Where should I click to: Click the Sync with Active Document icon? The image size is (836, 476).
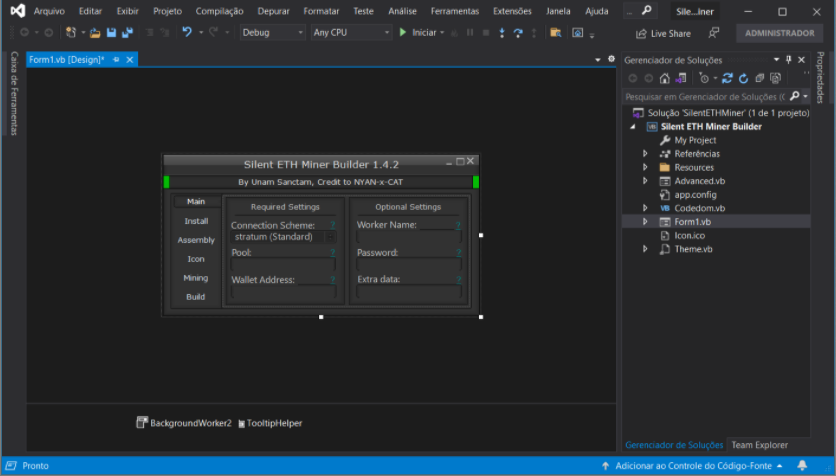[727, 78]
